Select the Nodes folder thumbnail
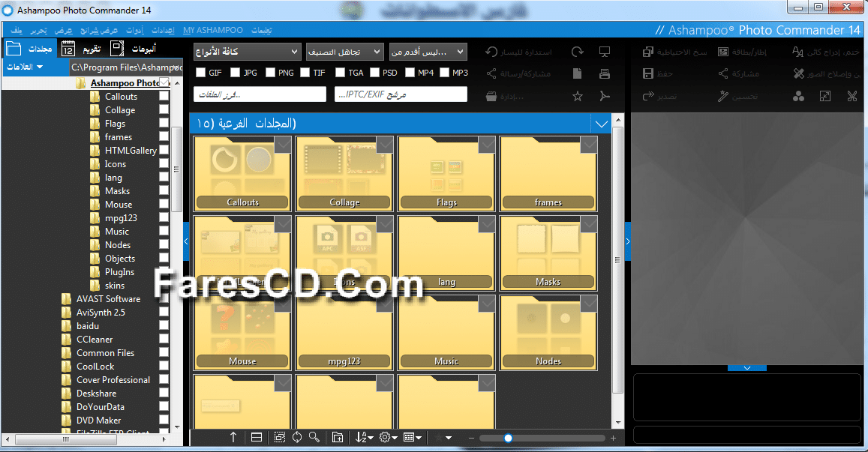Image resolution: width=868 pixels, height=452 pixels. point(548,333)
